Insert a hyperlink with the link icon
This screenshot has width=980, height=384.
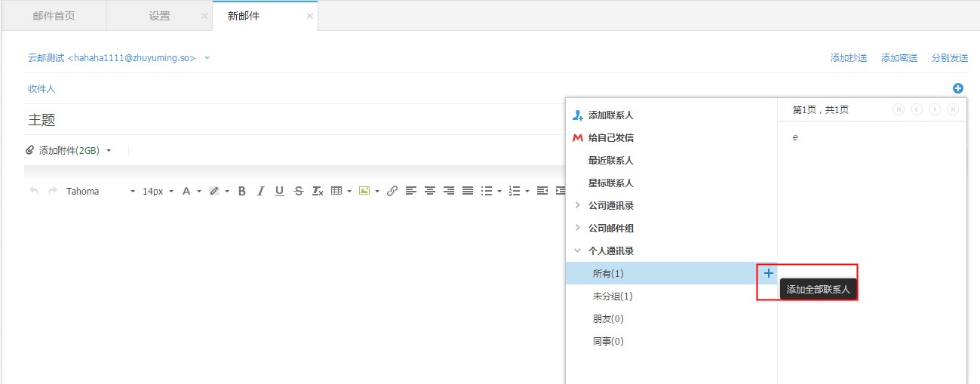click(392, 191)
